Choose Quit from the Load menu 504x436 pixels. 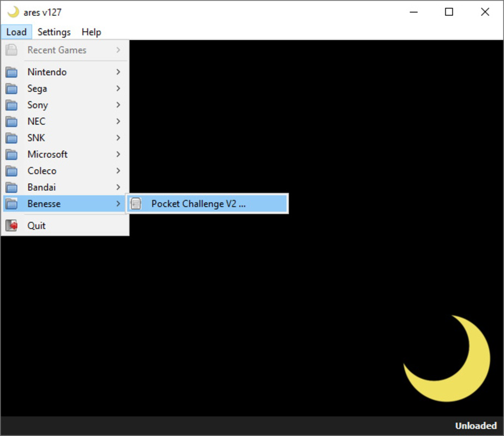65,226
